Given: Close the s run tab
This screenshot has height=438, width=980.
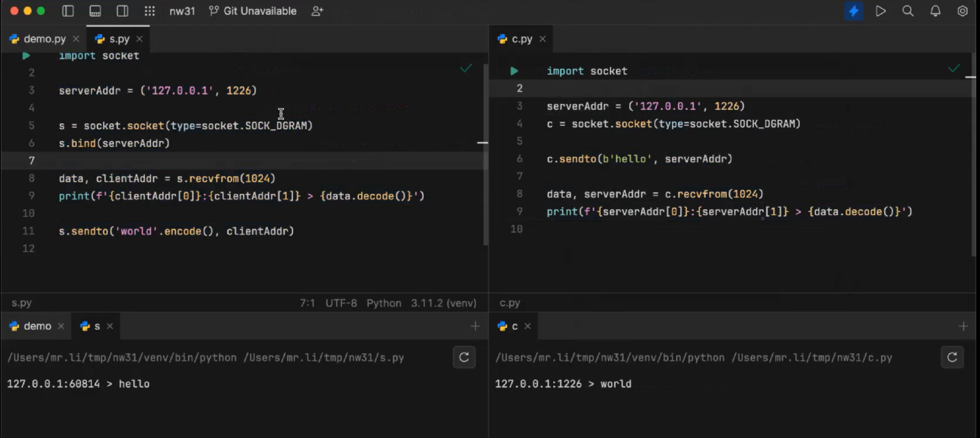Looking at the screenshot, I should pyautogui.click(x=110, y=326).
